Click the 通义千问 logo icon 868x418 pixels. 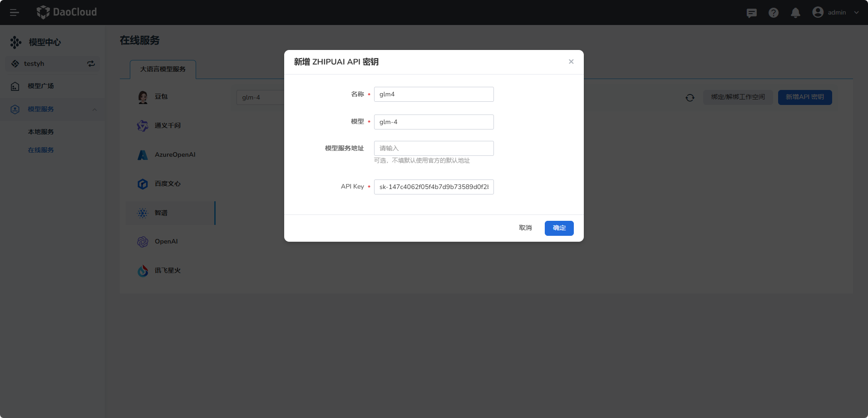click(143, 126)
